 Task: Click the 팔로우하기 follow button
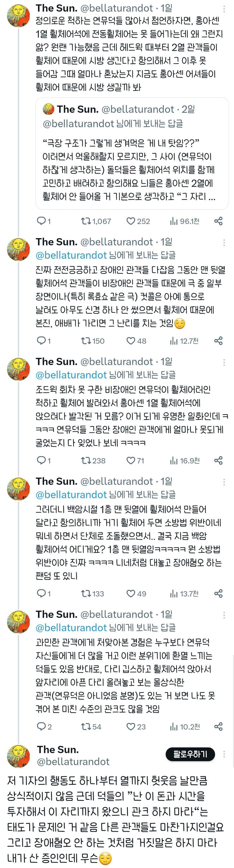point(190,754)
